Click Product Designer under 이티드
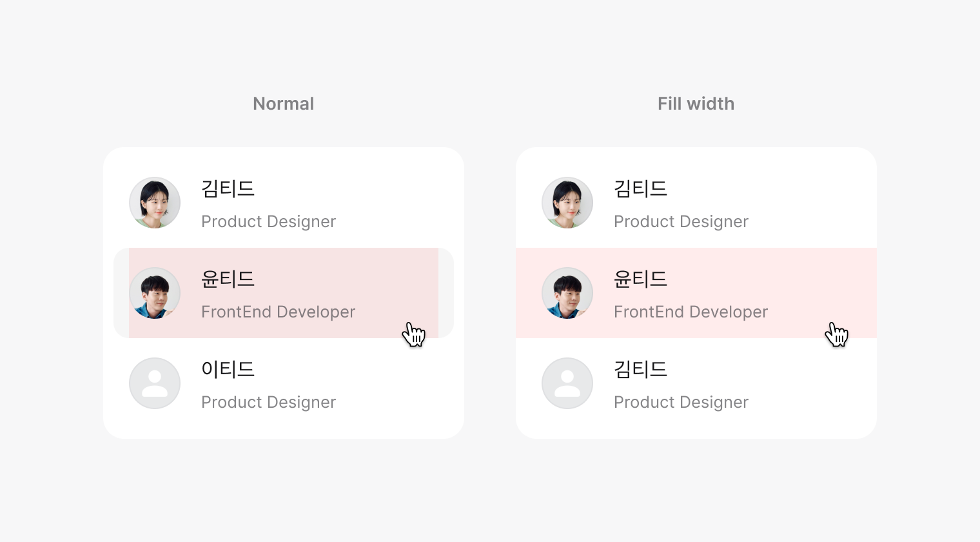This screenshot has width=980, height=542. click(x=268, y=402)
